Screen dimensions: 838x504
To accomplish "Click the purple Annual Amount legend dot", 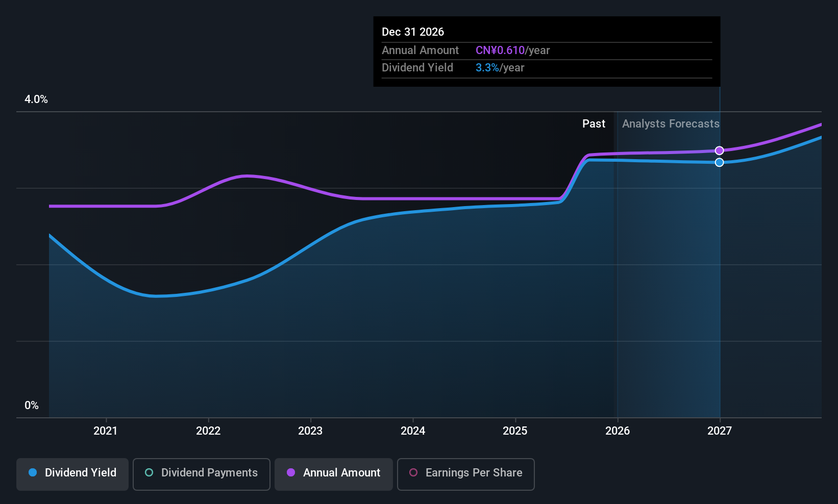I will pyautogui.click(x=291, y=473).
